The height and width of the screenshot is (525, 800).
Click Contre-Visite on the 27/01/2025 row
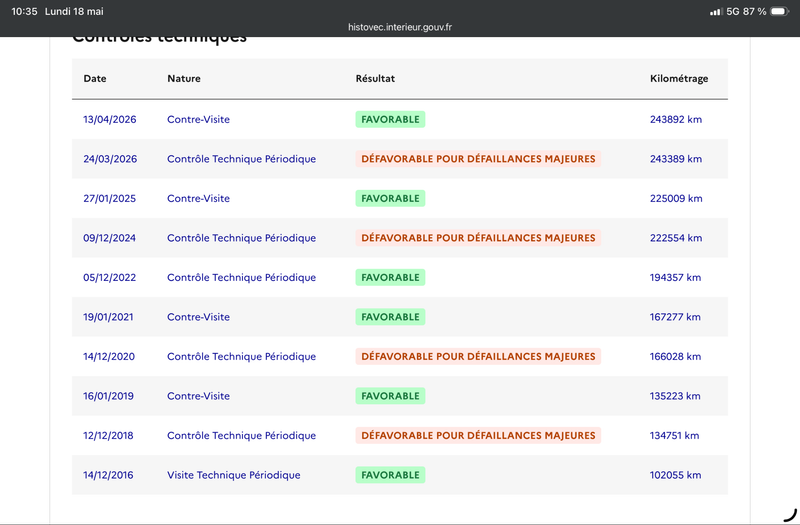198,198
